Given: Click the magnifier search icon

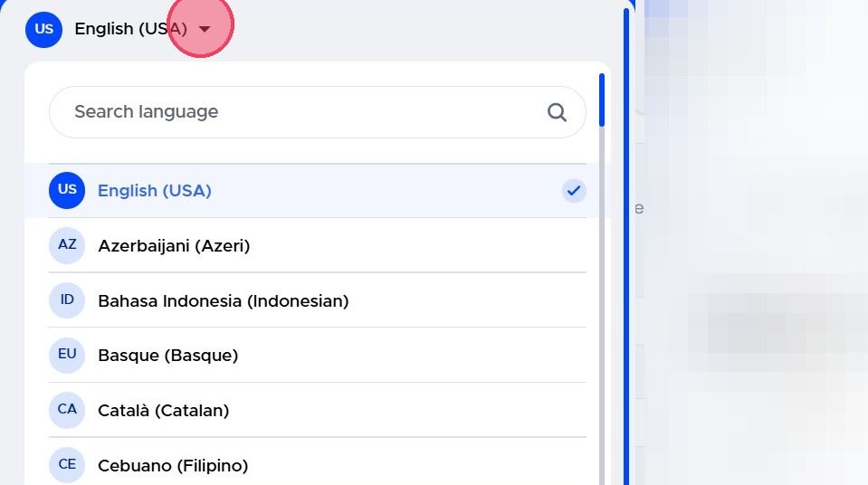Looking at the screenshot, I should tap(557, 112).
